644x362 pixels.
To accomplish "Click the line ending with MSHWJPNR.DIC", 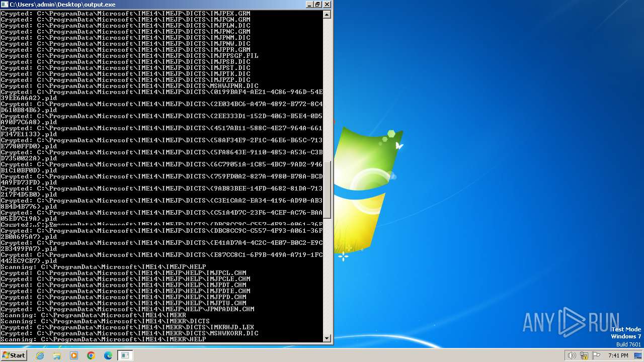I will point(129,85).
